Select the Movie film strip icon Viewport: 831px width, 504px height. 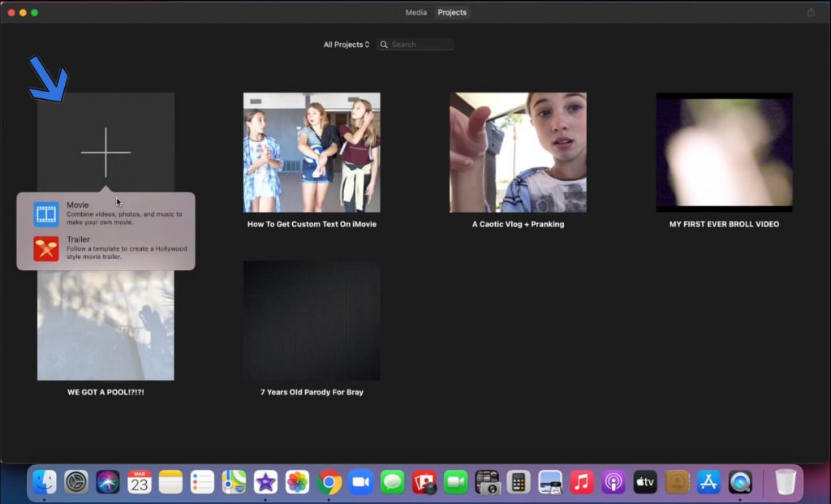[x=46, y=214]
